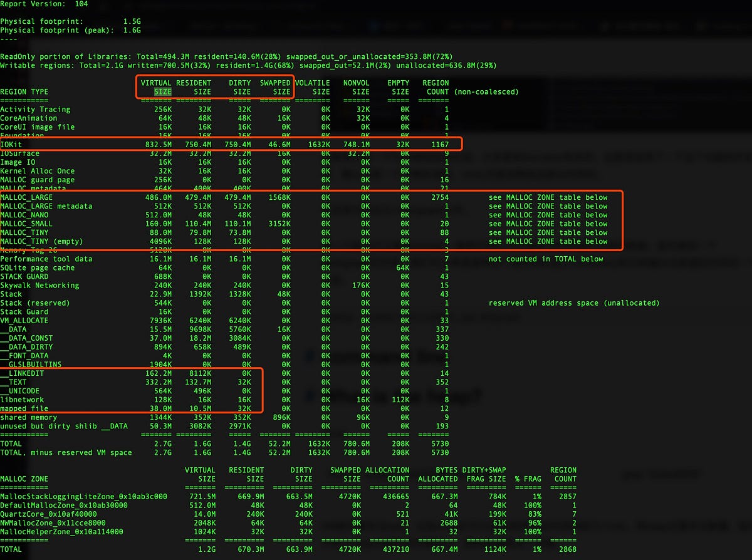Click the Report Version 104 line
The height and width of the screenshot is (560, 752).
coord(44,4)
